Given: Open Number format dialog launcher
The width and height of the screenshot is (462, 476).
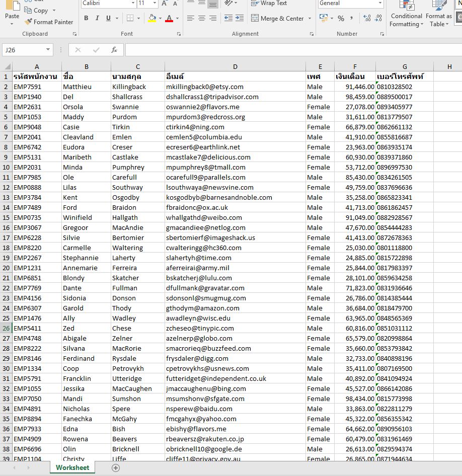Looking at the screenshot, I should click(382, 34).
